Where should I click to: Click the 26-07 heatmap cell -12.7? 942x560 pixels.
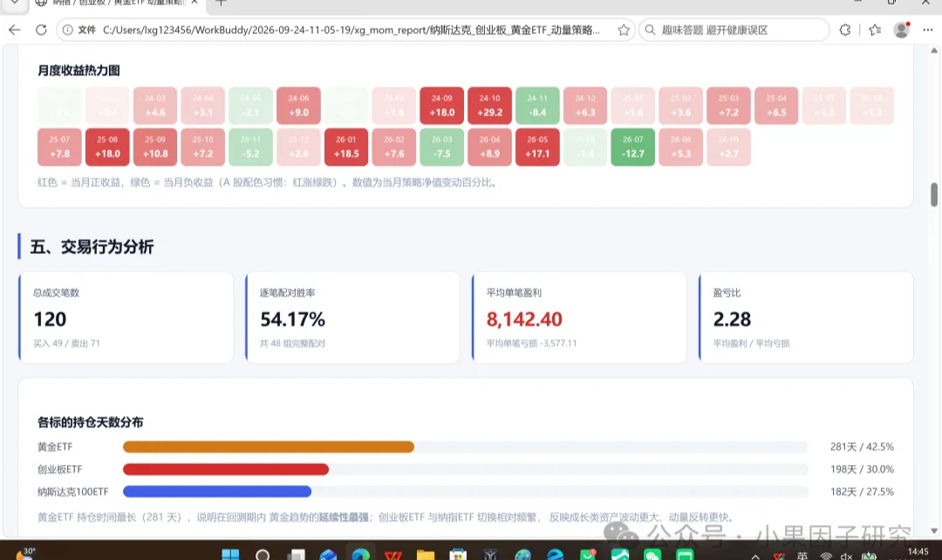[x=632, y=147]
